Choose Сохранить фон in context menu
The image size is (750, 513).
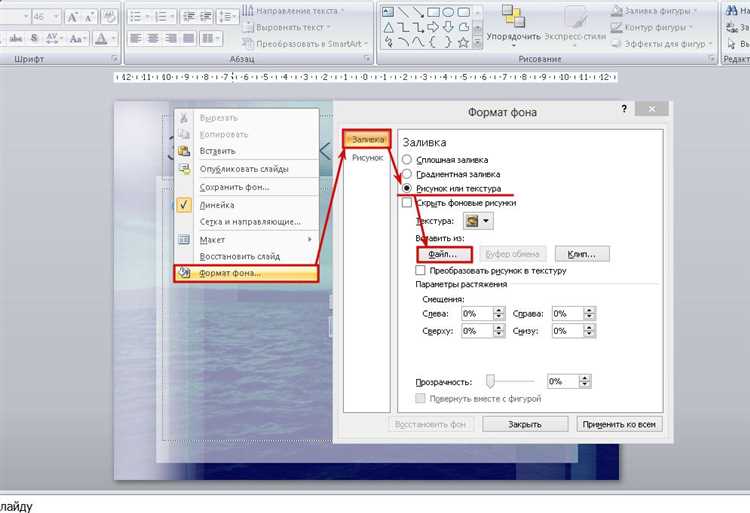(246, 187)
